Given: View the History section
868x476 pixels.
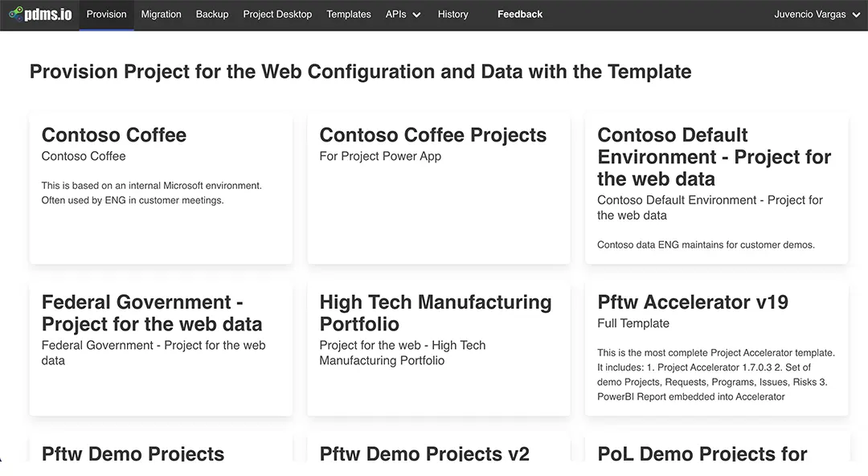Looking at the screenshot, I should [x=452, y=14].
